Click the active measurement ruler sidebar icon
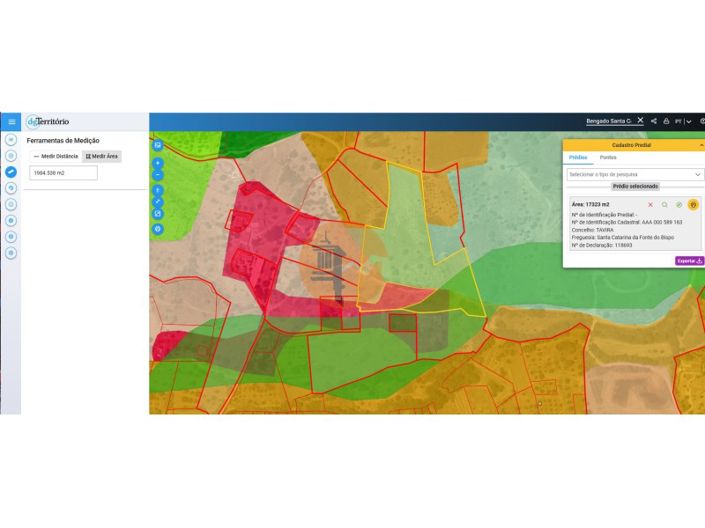 point(11,172)
